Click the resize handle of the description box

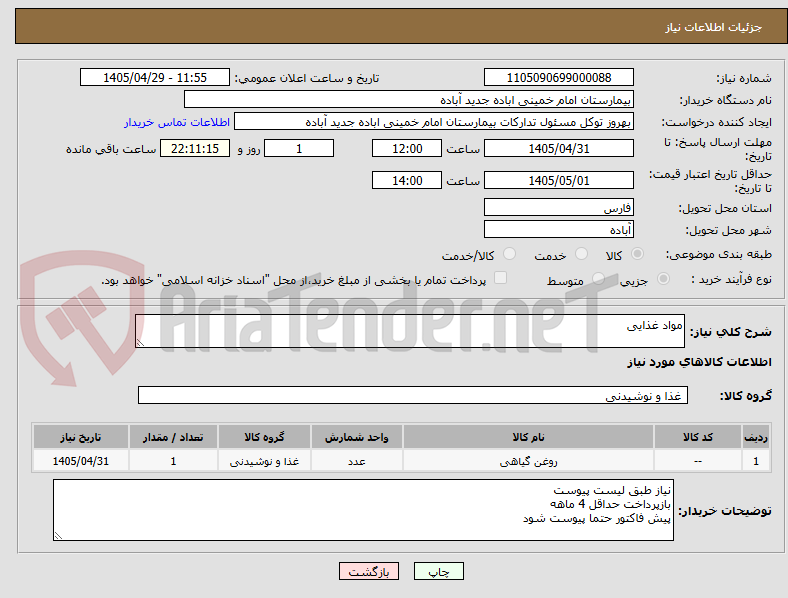140,342
